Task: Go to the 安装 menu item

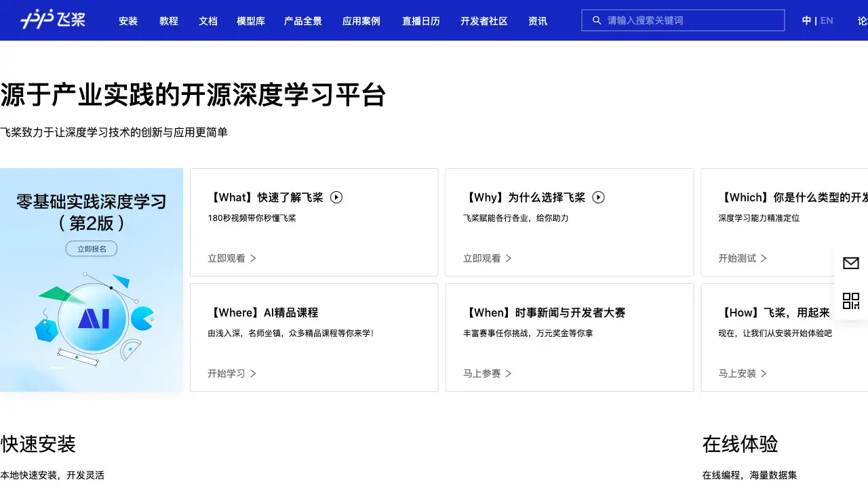Action: (128, 21)
